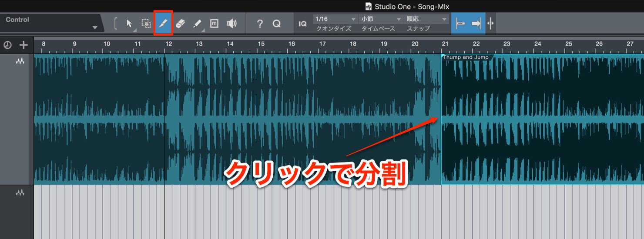Toggle autoscroll arrow button

coord(476,23)
